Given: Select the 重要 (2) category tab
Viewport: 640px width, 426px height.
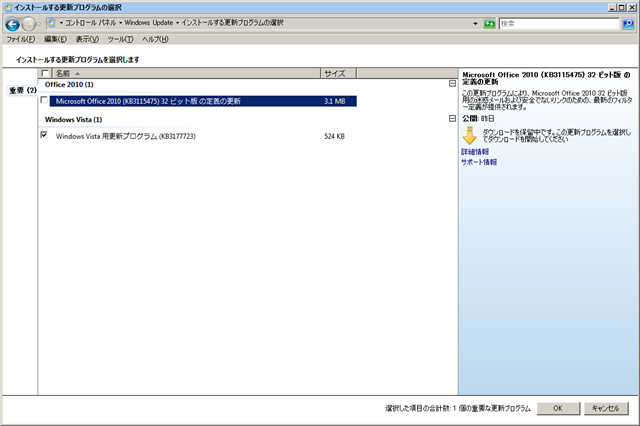Looking at the screenshot, I should tap(23, 90).
